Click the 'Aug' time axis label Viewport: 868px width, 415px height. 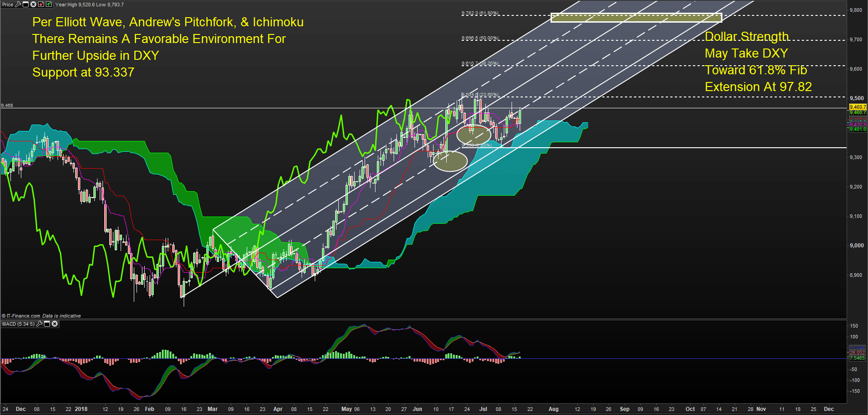pyautogui.click(x=554, y=409)
